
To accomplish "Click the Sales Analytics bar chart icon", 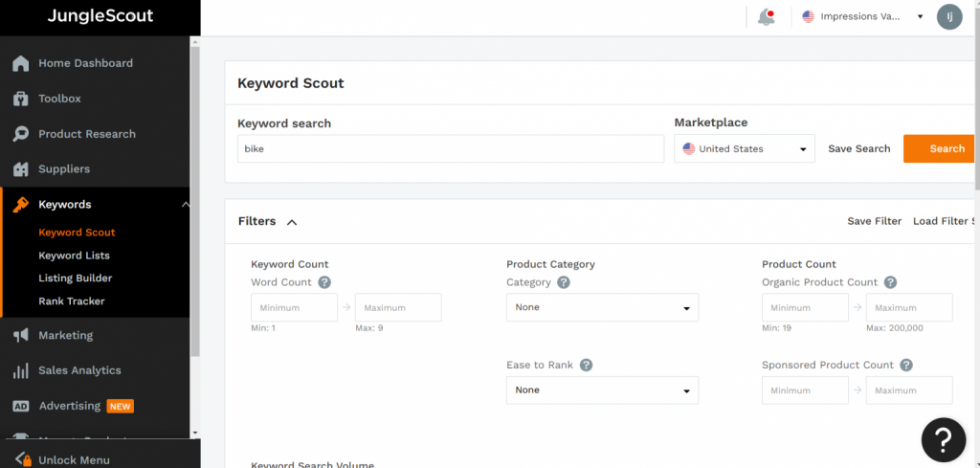I will coord(20,370).
